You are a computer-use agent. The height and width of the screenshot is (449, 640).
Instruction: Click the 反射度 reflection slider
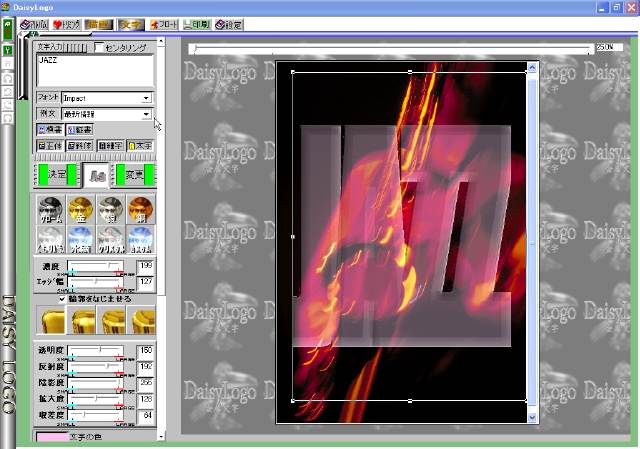96,367
